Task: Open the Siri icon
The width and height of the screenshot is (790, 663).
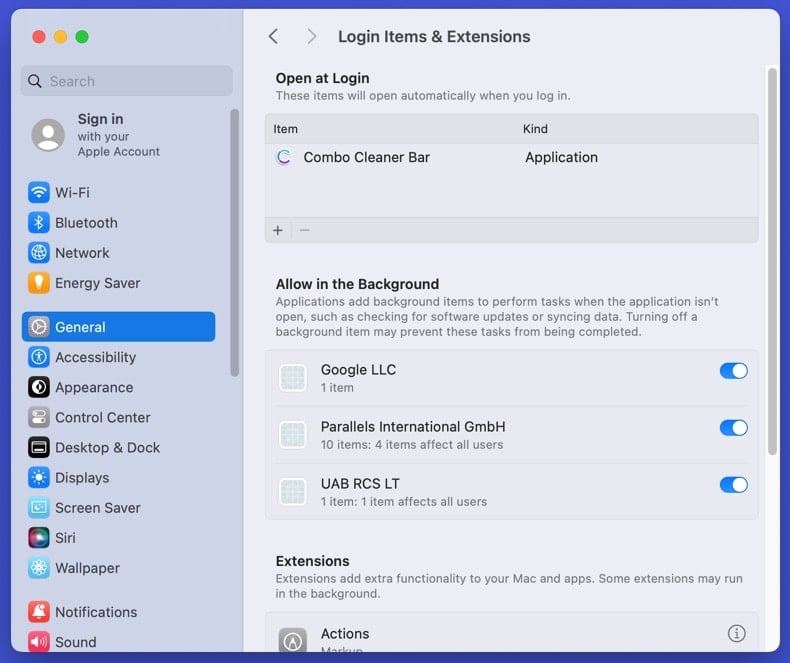Action: (39, 538)
